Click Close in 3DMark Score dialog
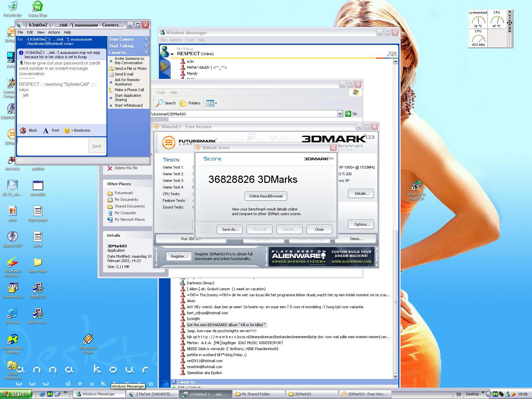532x399 pixels. (319, 229)
